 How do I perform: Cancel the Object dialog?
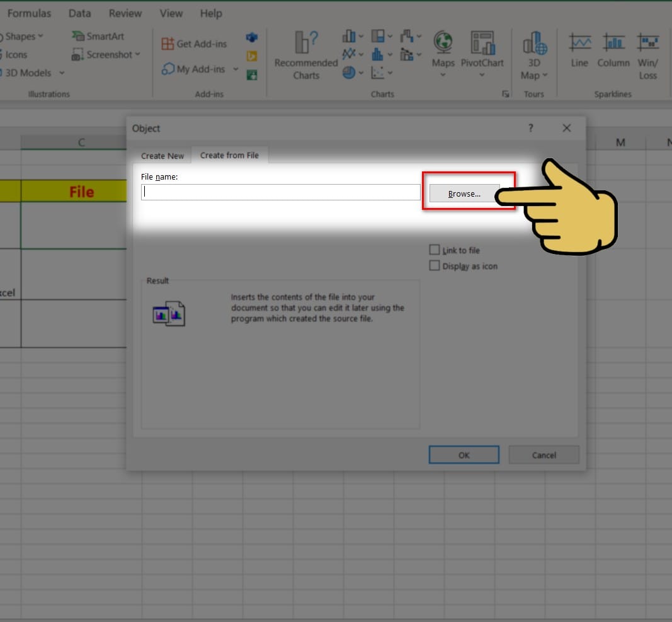(544, 455)
